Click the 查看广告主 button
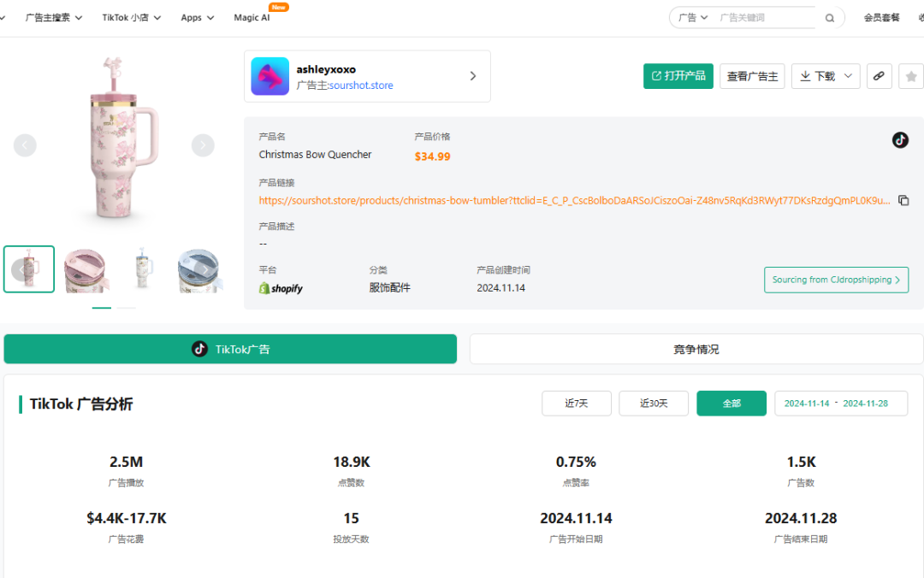The width and height of the screenshot is (924, 578). pos(752,76)
